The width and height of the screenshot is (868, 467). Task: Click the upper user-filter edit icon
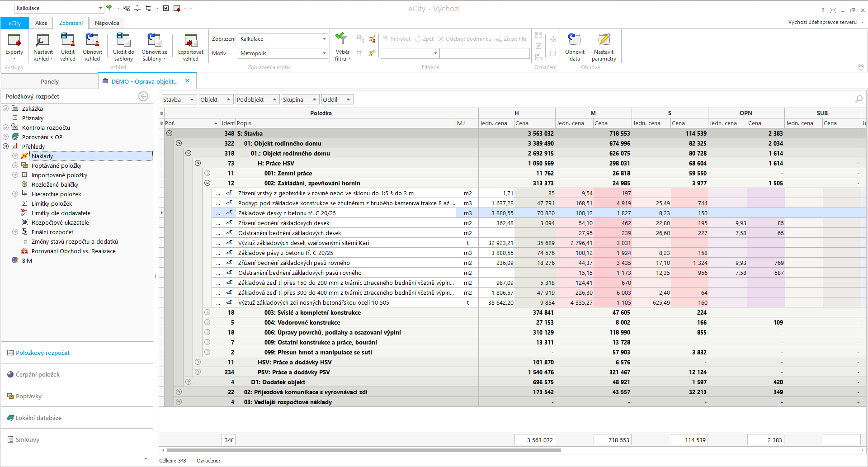(372, 39)
